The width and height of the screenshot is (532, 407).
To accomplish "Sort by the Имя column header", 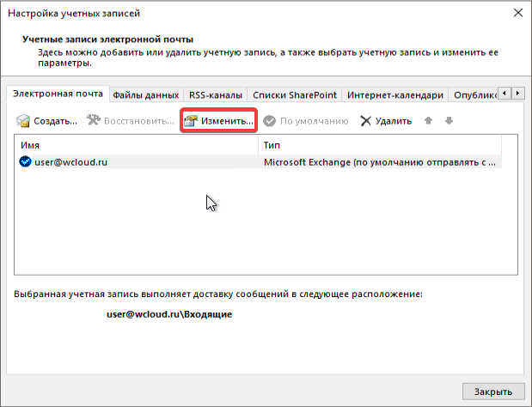I will 136,146.
